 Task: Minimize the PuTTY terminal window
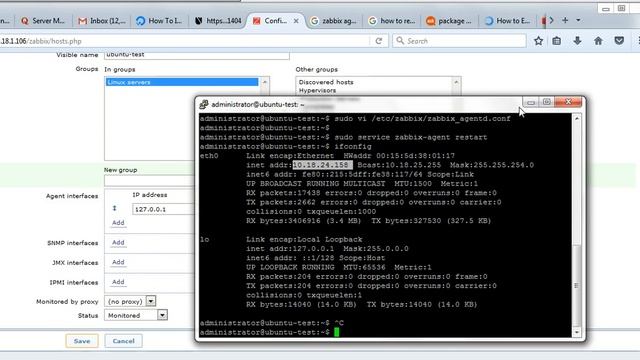pyautogui.click(x=531, y=102)
